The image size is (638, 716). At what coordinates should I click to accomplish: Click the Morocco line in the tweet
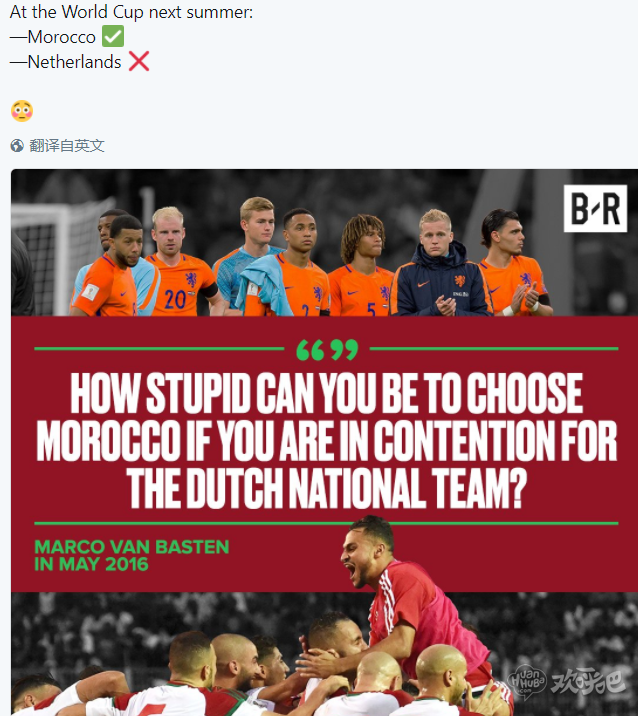[67, 37]
